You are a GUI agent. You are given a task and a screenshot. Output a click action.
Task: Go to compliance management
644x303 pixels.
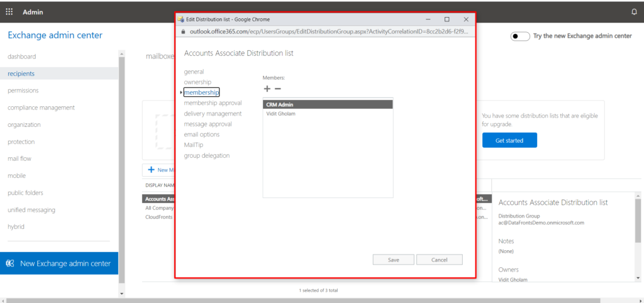point(41,107)
